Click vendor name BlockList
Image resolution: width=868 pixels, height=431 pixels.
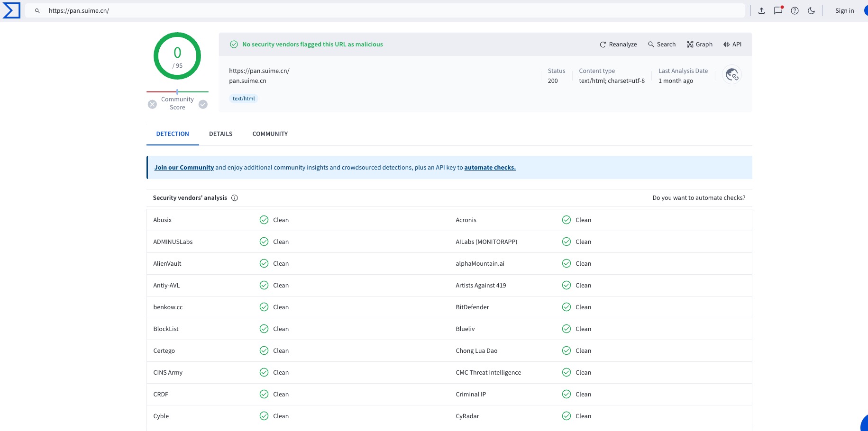tap(166, 329)
